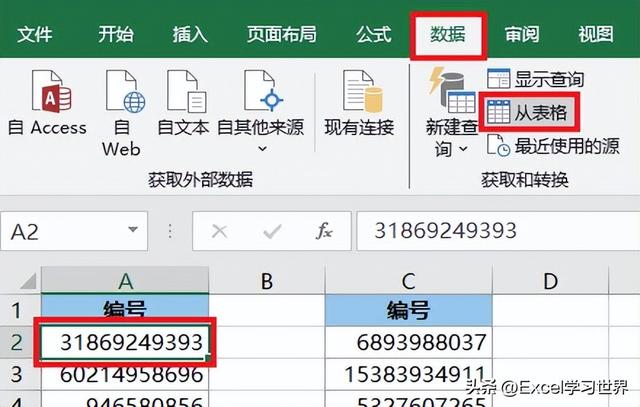Click the 现有连接 icon
The image size is (640, 407).
tap(362, 91)
